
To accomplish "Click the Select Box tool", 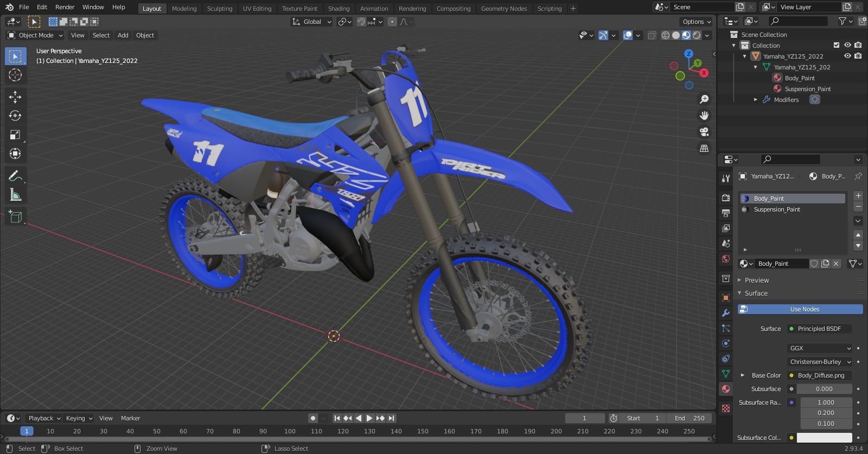I will tap(15, 56).
